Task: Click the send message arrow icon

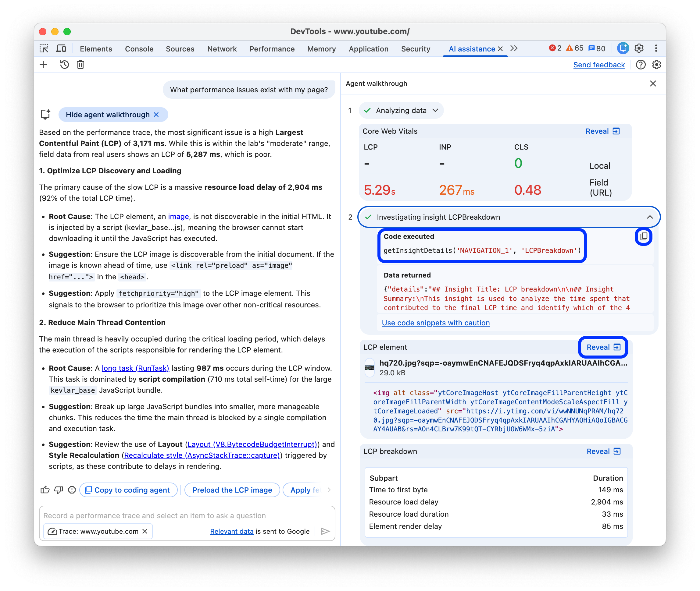Action: [x=325, y=531]
